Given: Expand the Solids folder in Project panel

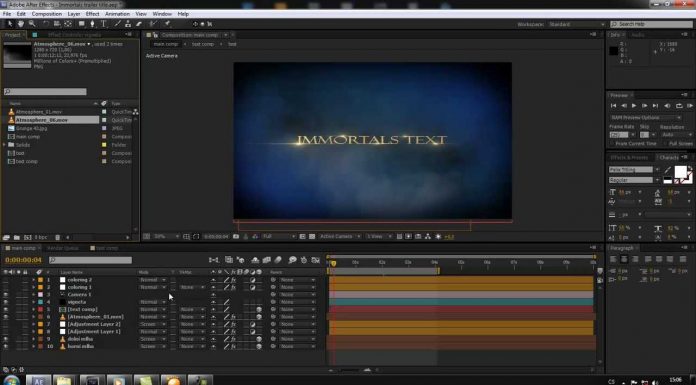Looking at the screenshot, I should click(x=5, y=145).
